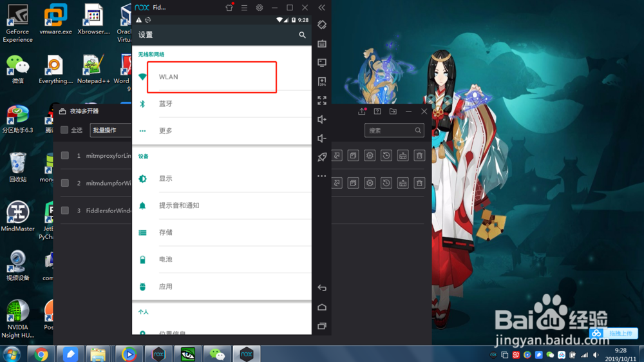This screenshot has width=644, height=362.
Task: Open the GeForce Experience desktop icon
Action: click(17, 23)
